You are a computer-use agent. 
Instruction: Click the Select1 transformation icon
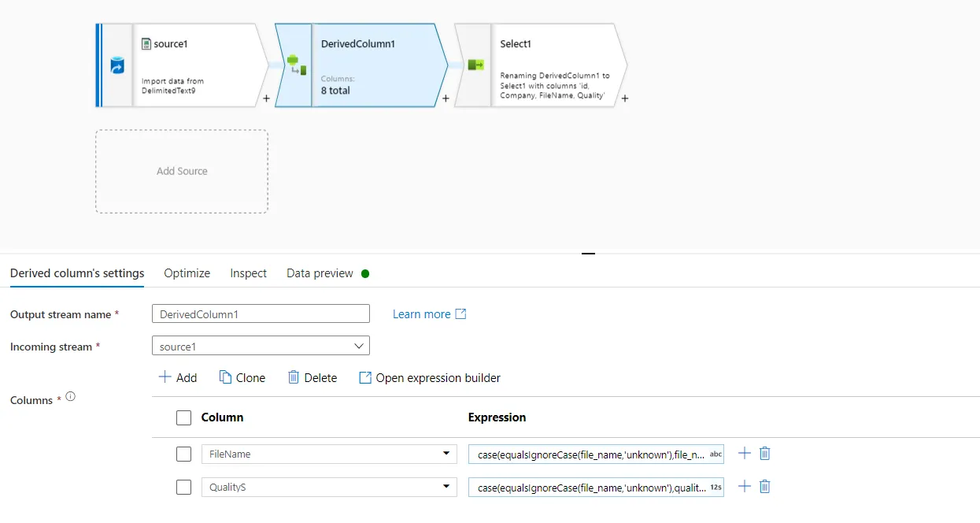pyautogui.click(x=475, y=65)
